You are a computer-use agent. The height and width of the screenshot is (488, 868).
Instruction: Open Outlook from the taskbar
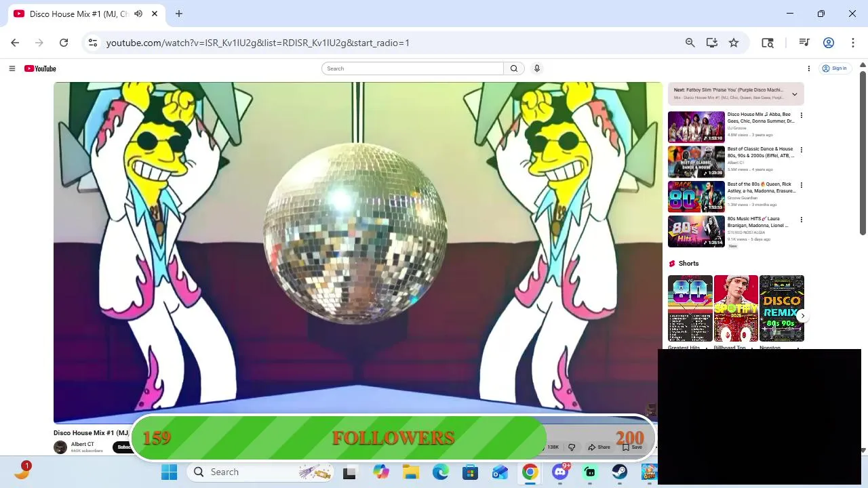[x=500, y=472]
